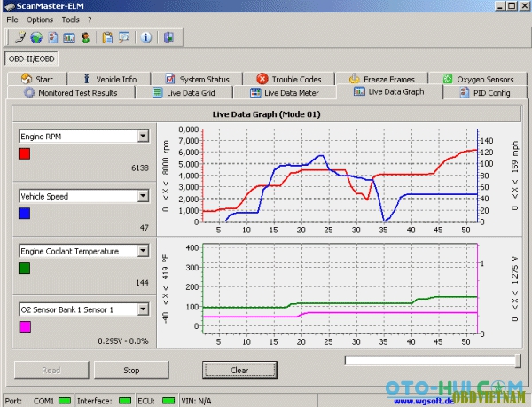Open the File menu
This screenshot has height=407, width=532.
pyautogui.click(x=12, y=20)
